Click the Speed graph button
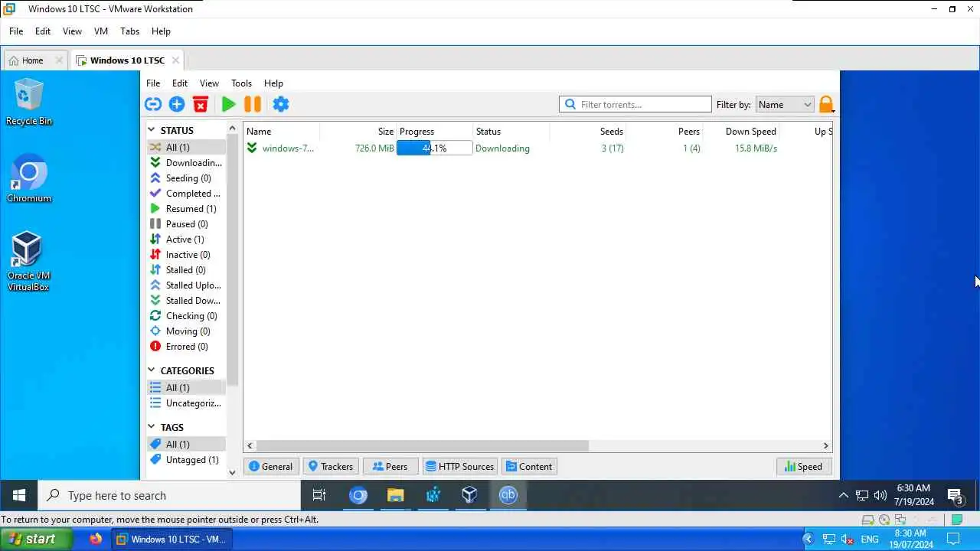 tap(803, 466)
